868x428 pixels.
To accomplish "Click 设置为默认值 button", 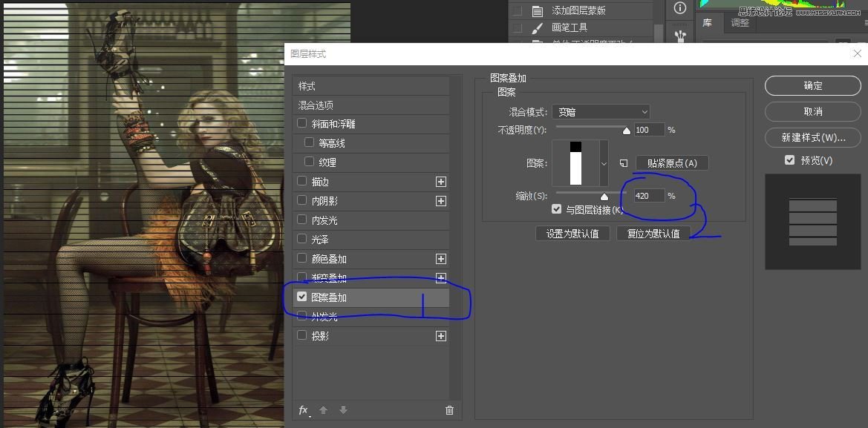I will (572, 234).
